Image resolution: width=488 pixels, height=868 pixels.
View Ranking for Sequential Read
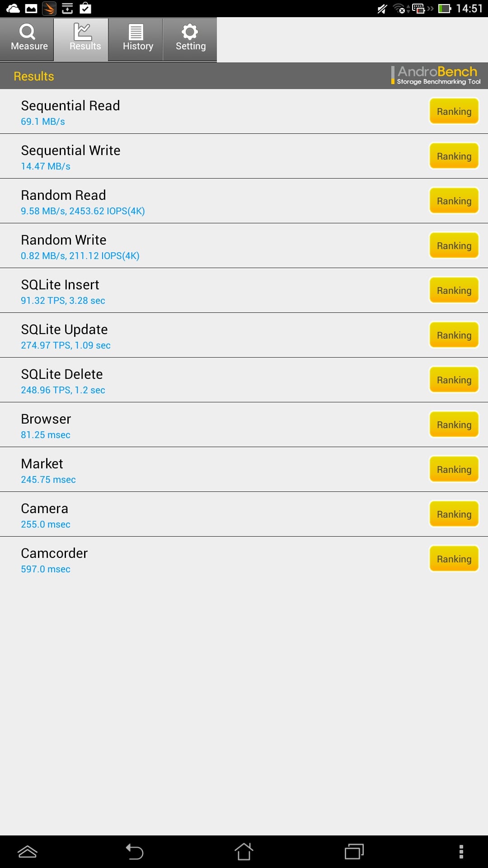click(x=454, y=112)
